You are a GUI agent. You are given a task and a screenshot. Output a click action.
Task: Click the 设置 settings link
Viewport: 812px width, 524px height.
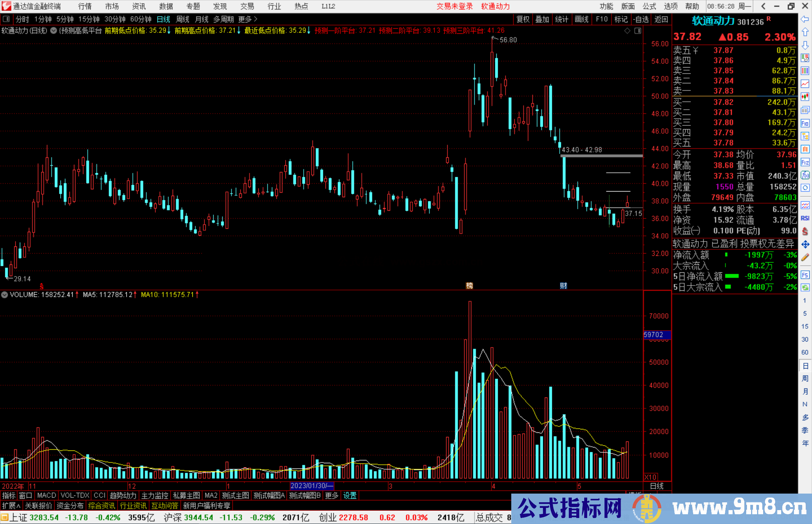[350, 495]
